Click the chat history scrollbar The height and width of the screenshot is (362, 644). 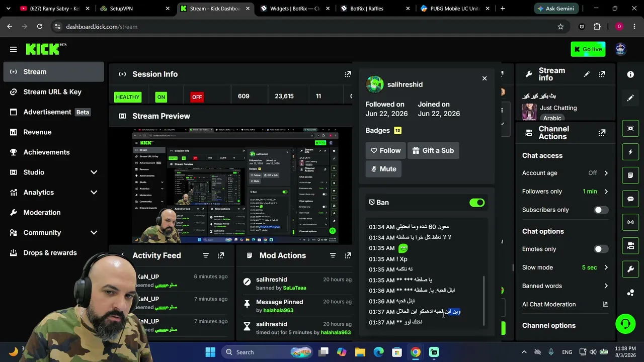(484, 300)
